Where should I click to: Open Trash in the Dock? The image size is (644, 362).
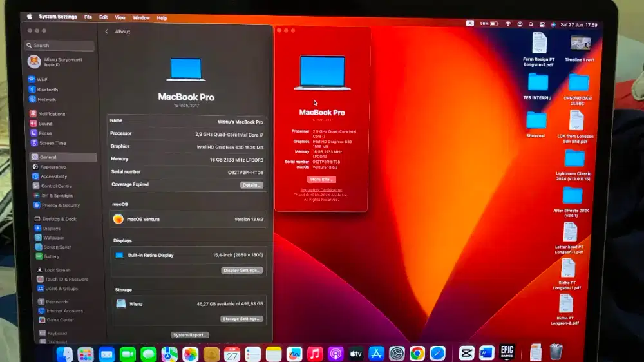tap(556, 352)
